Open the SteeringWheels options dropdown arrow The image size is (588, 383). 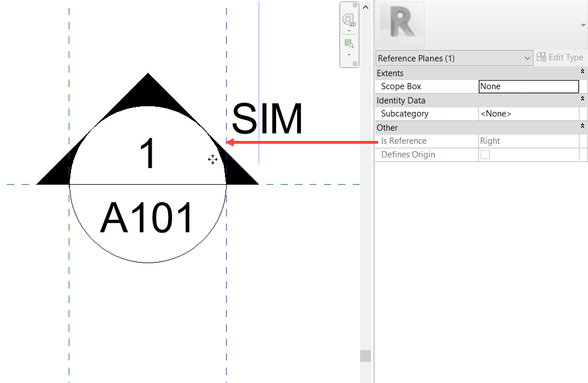(x=349, y=31)
